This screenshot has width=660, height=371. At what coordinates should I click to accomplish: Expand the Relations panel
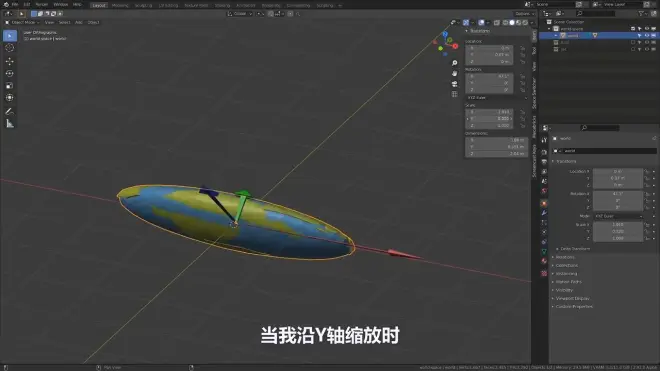[564, 257]
